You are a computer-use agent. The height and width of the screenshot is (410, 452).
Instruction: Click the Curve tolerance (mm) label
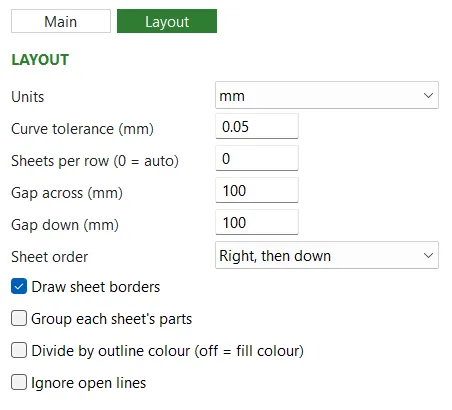82,129
